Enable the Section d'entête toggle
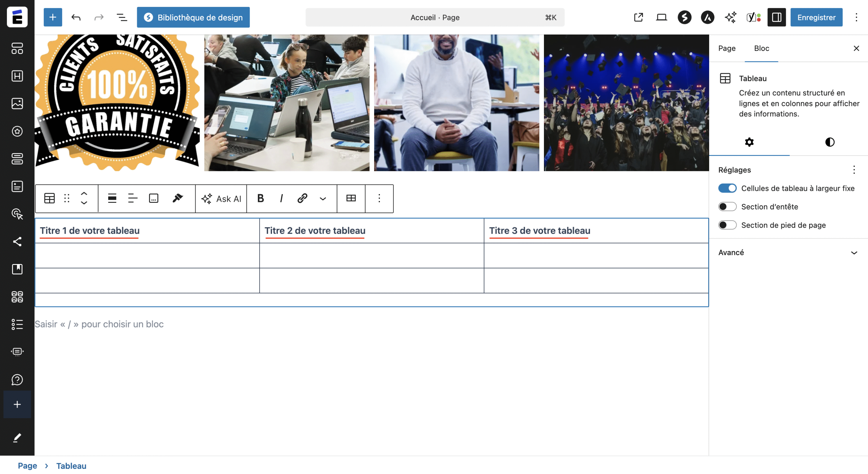 727,206
